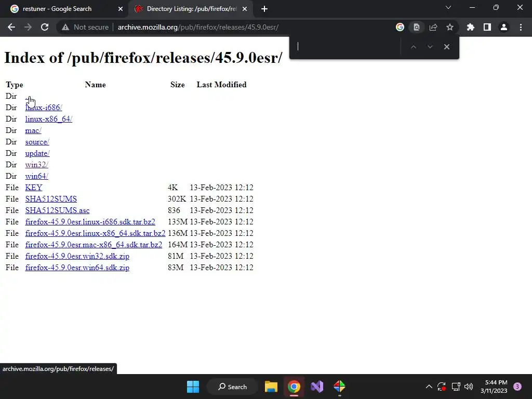Image resolution: width=532 pixels, height=399 pixels.
Task: Open File Explorer from the taskbar
Action: 271,387
